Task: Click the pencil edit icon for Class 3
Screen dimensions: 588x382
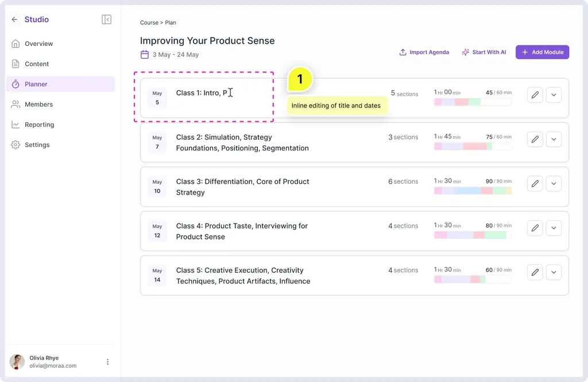Action: 535,183
